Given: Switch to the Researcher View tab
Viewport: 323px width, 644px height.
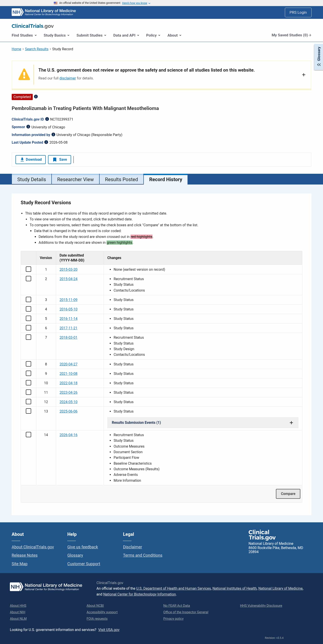Looking at the screenshot, I should (75, 180).
